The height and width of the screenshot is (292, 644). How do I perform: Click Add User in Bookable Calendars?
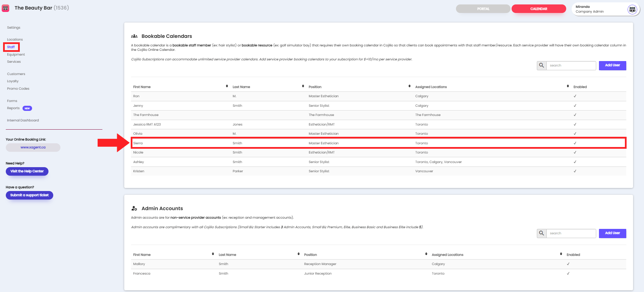click(613, 65)
